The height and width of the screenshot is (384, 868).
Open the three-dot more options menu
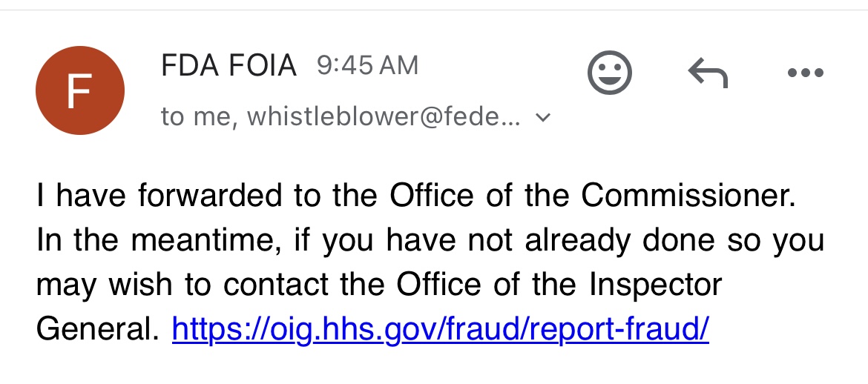tap(806, 73)
